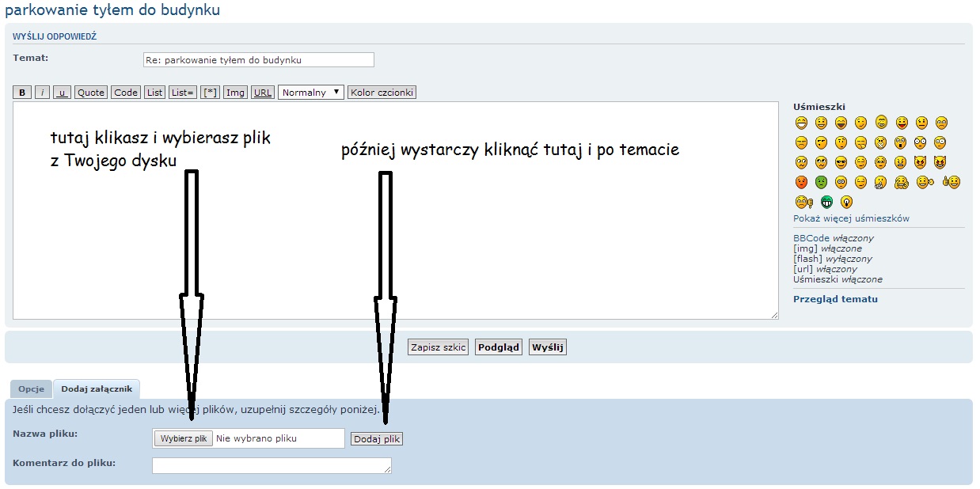Insert the thumbs up smiley
Viewport: 980px width, 489px height.
tap(951, 182)
